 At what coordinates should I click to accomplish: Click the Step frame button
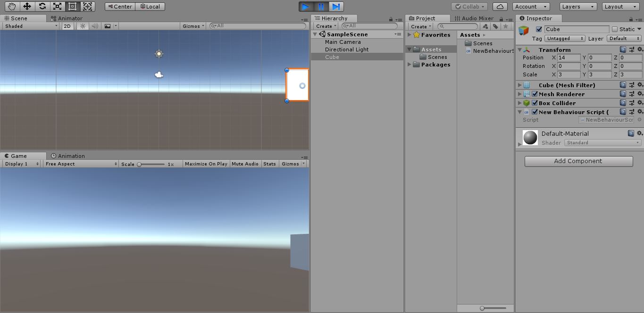(x=336, y=7)
